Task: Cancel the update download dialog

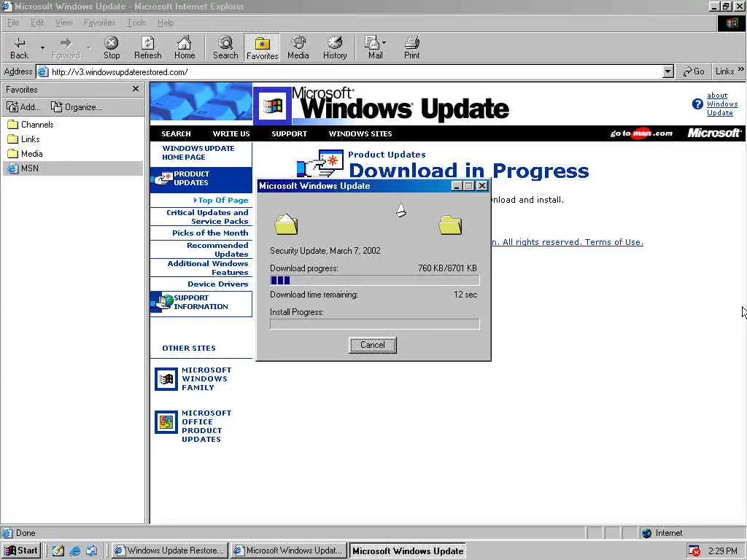Action: [x=373, y=345]
